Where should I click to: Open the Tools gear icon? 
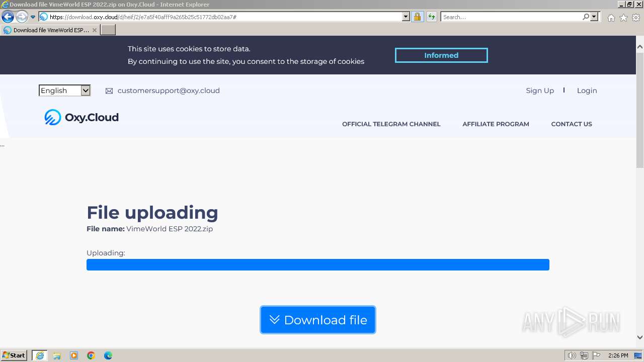[636, 18]
